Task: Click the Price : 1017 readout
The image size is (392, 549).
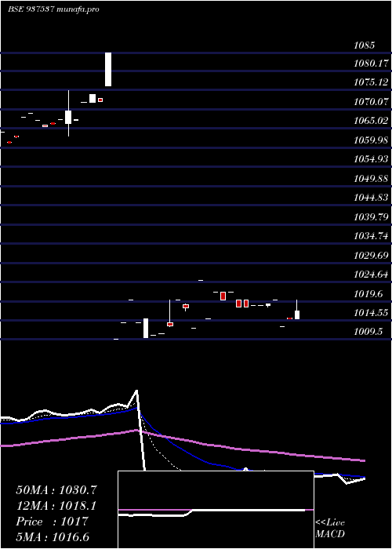Action: tap(53, 522)
